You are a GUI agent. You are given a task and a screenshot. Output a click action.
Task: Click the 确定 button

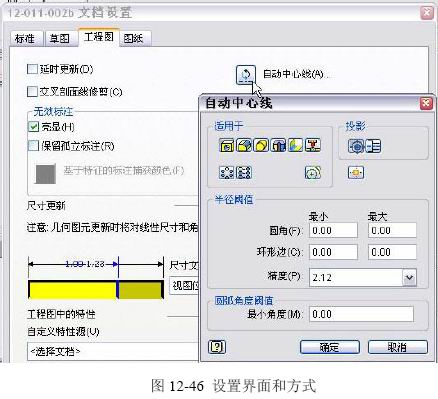pos(330,347)
